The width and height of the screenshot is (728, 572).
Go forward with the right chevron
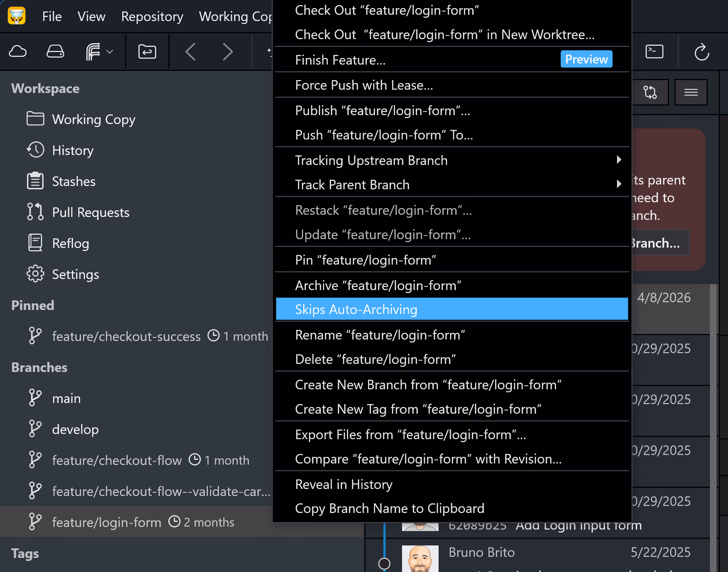(x=228, y=52)
